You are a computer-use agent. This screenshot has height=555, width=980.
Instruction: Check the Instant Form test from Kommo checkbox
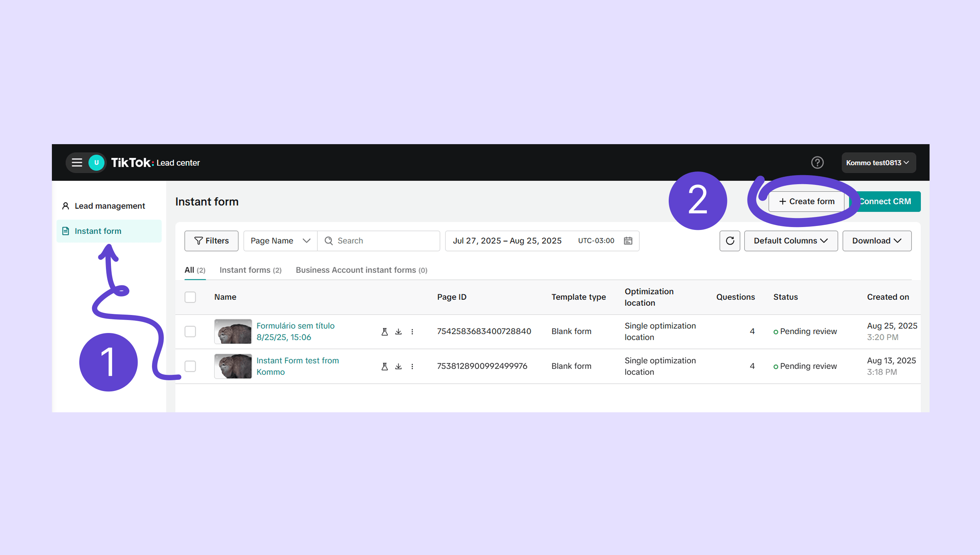click(190, 366)
